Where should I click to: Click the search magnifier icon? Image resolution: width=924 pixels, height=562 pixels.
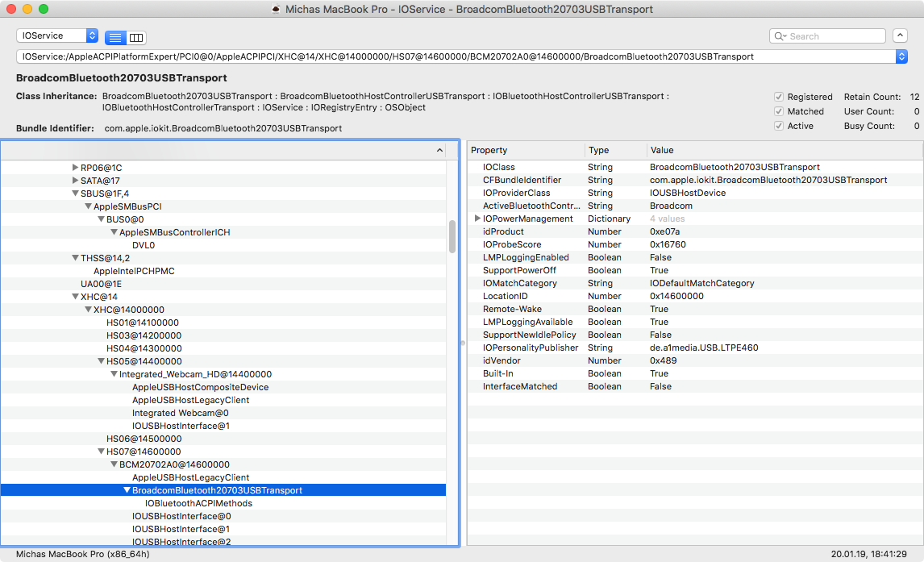[x=780, y=36]
